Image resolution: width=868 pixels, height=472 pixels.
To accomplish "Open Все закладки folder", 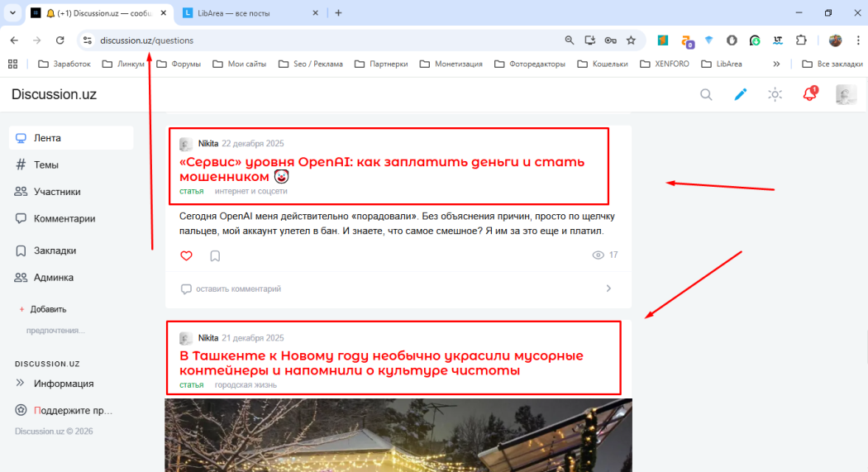I will click(x=832, y=64).
